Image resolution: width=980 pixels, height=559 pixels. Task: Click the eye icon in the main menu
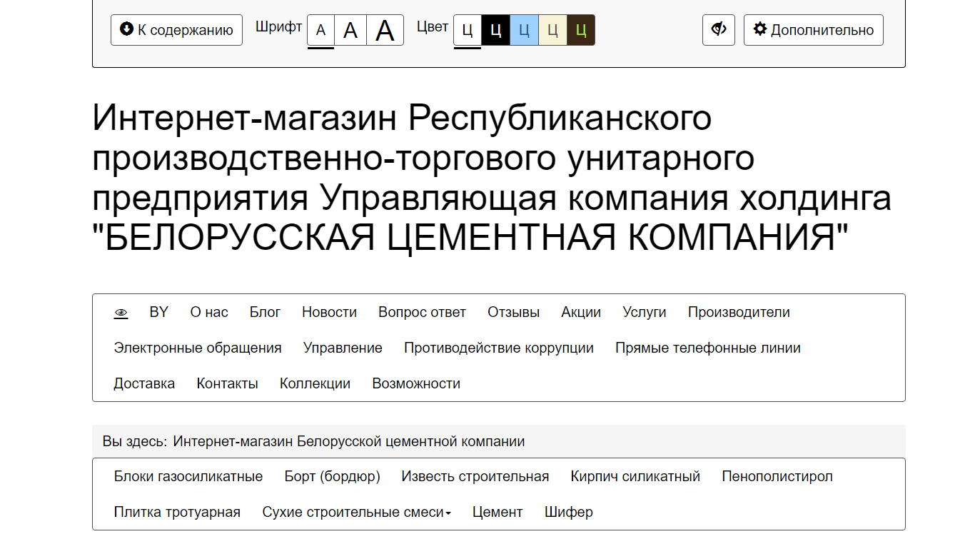pyautogui.click(x=121, y=313)
